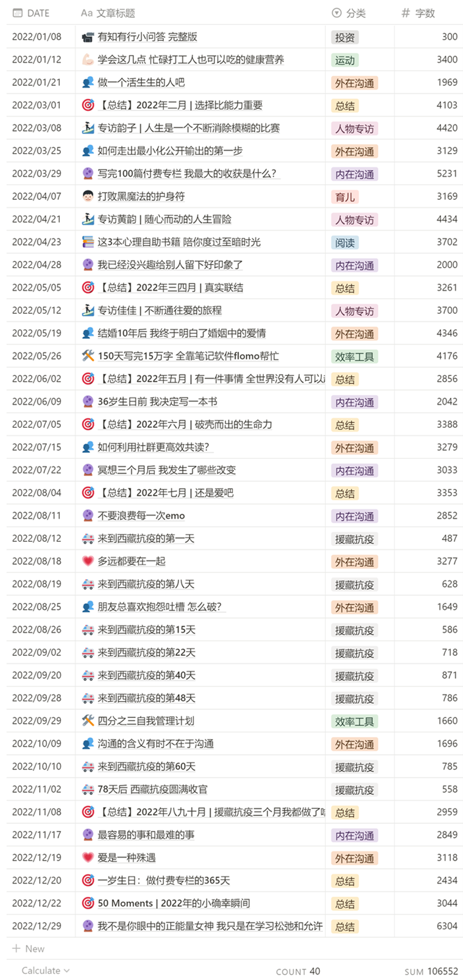Click the target icon beside 2022年七月 summary
This screenshot has height=980, width=463.
point(88,493)
